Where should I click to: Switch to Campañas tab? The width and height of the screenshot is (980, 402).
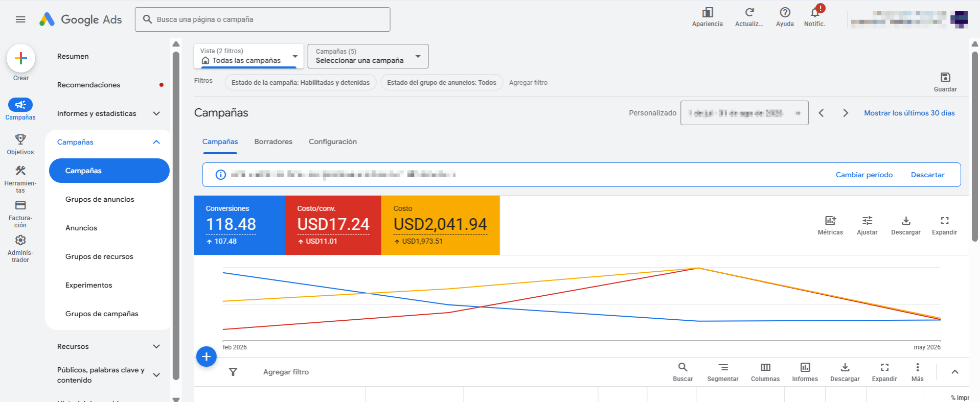pyautogui.click(x=220, y=141)
